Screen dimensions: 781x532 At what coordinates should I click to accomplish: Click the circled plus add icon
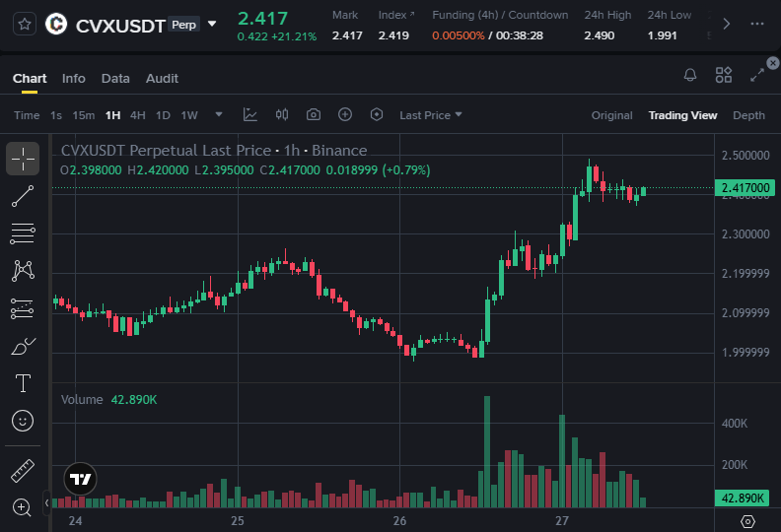coord(345,115)
